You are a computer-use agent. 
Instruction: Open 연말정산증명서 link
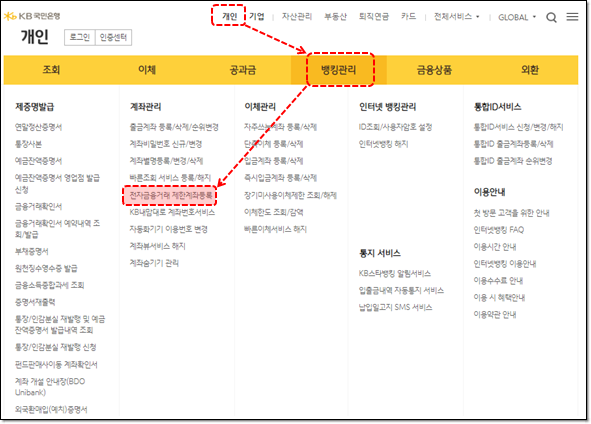[38, 127]
